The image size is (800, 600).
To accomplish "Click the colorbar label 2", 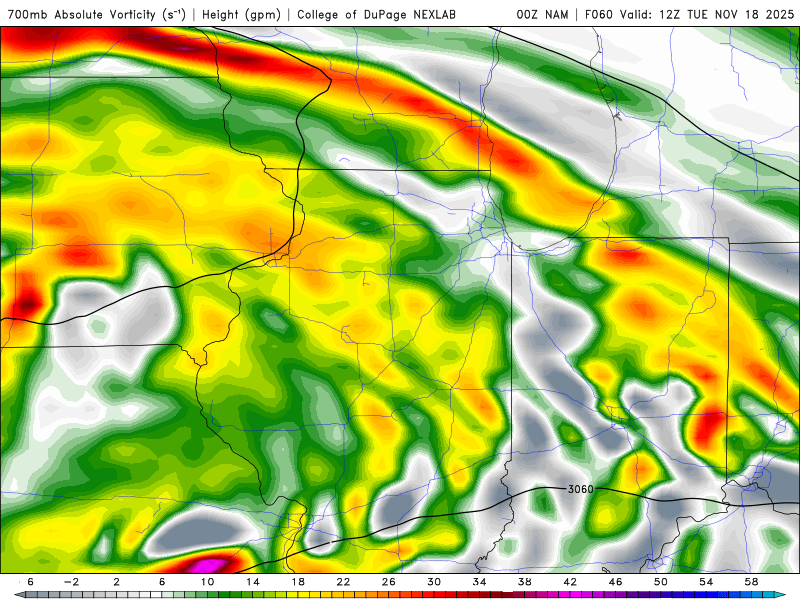I will click(117, 582).
